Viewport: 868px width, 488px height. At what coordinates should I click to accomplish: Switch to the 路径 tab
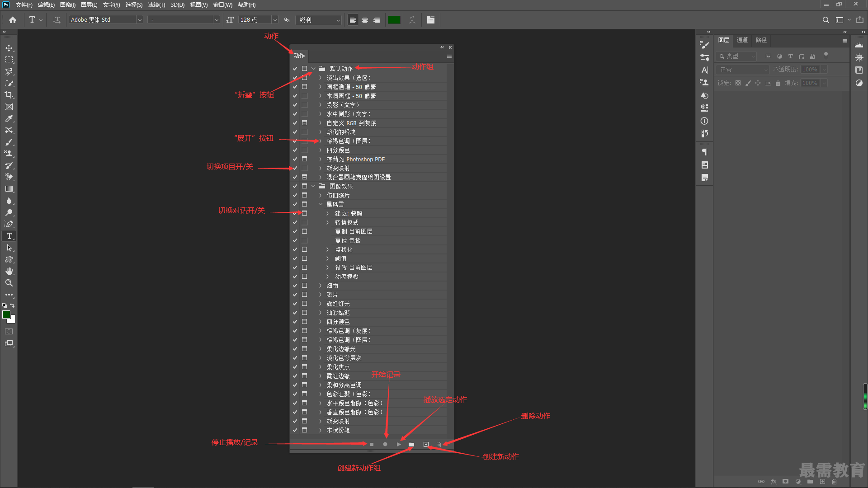761,40
